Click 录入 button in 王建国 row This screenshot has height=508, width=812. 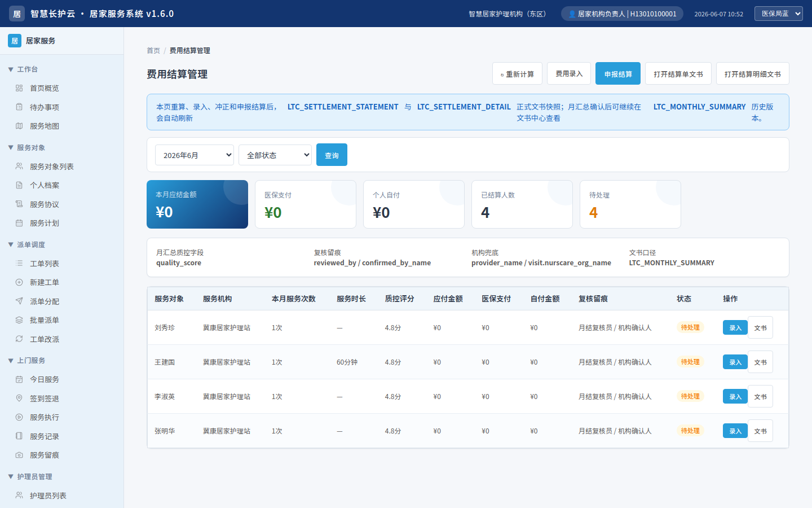click(x=735, y=362)
